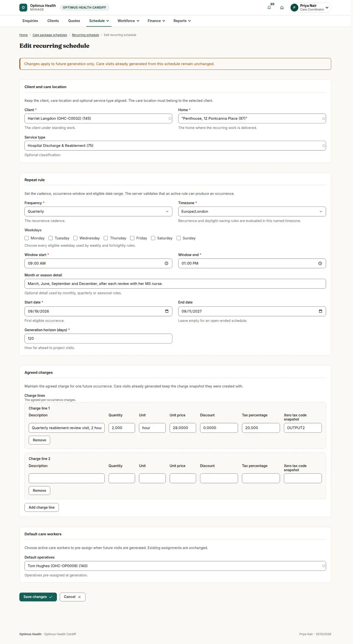Click the Service type field
The height and width of the screenshot is (644, 353).
pyautogui.click(x=175, y=146)
